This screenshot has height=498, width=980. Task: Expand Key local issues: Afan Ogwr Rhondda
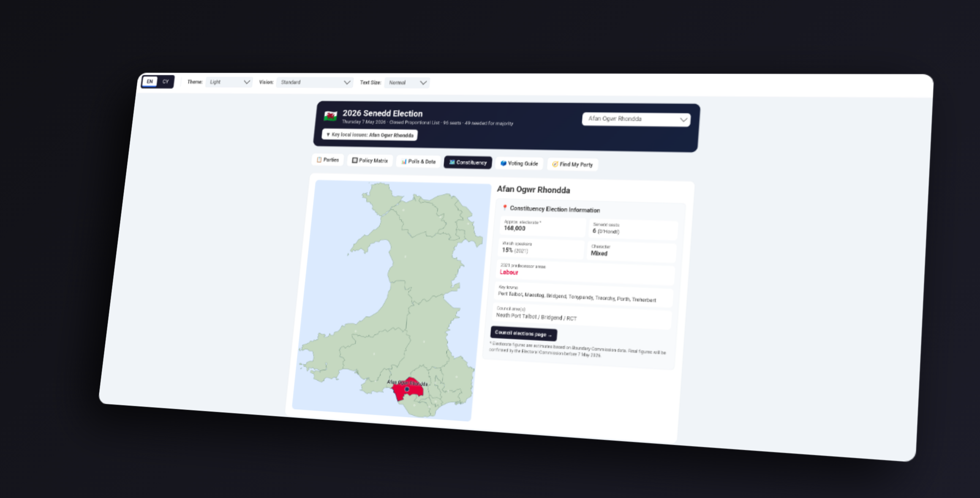[x=370, y=135]
